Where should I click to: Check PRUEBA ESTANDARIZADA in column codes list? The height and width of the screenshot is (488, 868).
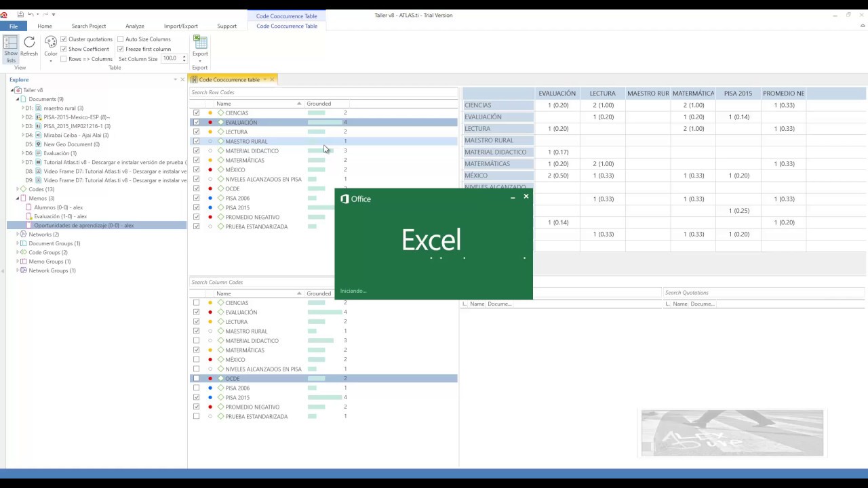pos(197,416)
